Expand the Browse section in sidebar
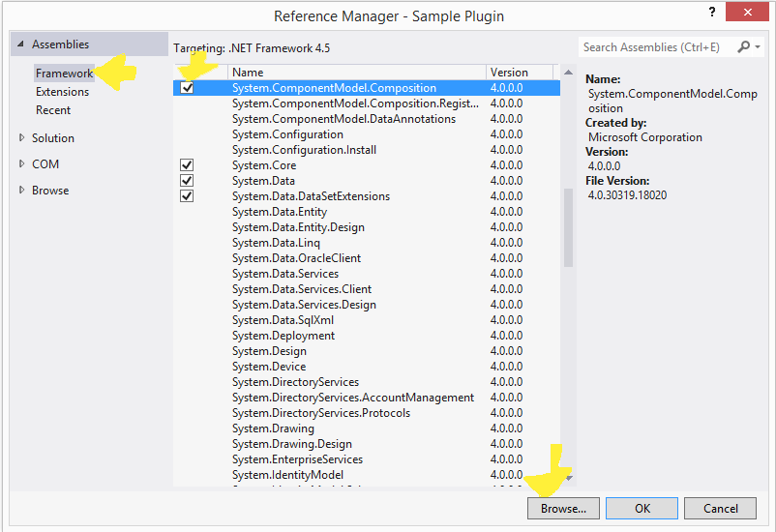The width and height of the screenshot is (776, 532). tap(21, 190)
